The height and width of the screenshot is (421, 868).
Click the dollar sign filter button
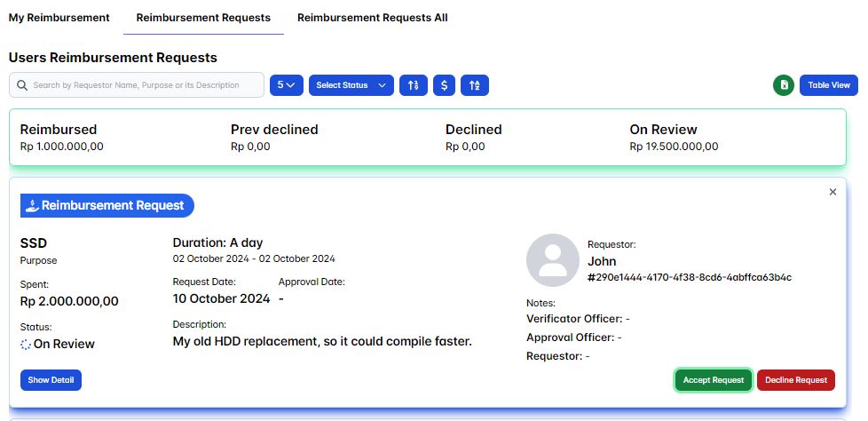pos(445,85)
